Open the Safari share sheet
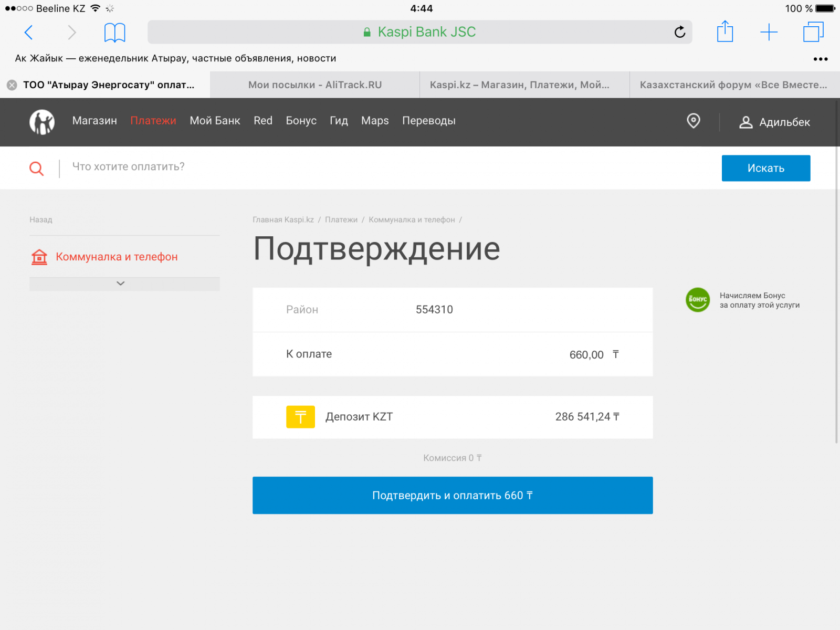This screenshot has height=630, width=840. (725, 31)
